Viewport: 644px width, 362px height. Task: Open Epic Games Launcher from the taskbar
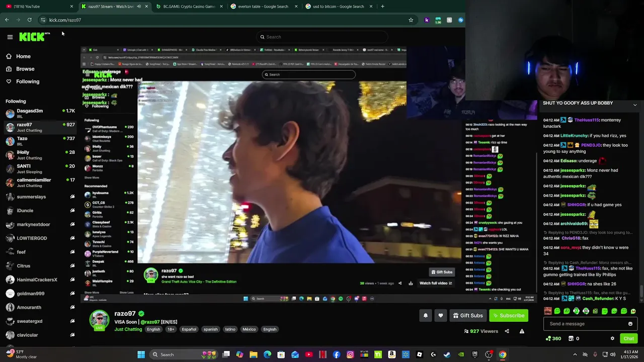click(474, 354)
